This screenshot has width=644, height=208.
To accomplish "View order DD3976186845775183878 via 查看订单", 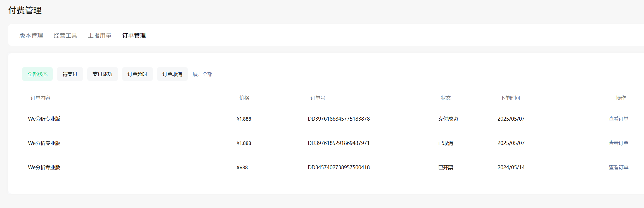I will click(619, 119).
